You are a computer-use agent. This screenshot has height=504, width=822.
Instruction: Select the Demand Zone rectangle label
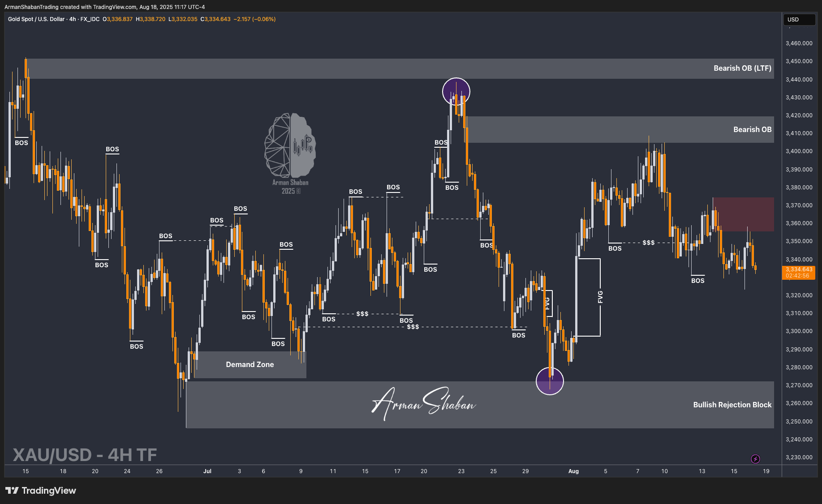pos(250,364)
